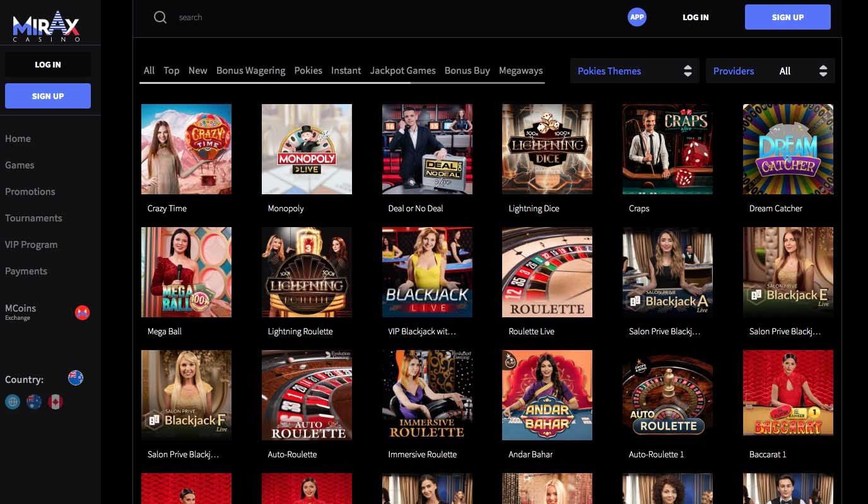Click SIGN UP in the sidebar
This screenshot has width=868, height=504.
[48, 96]
